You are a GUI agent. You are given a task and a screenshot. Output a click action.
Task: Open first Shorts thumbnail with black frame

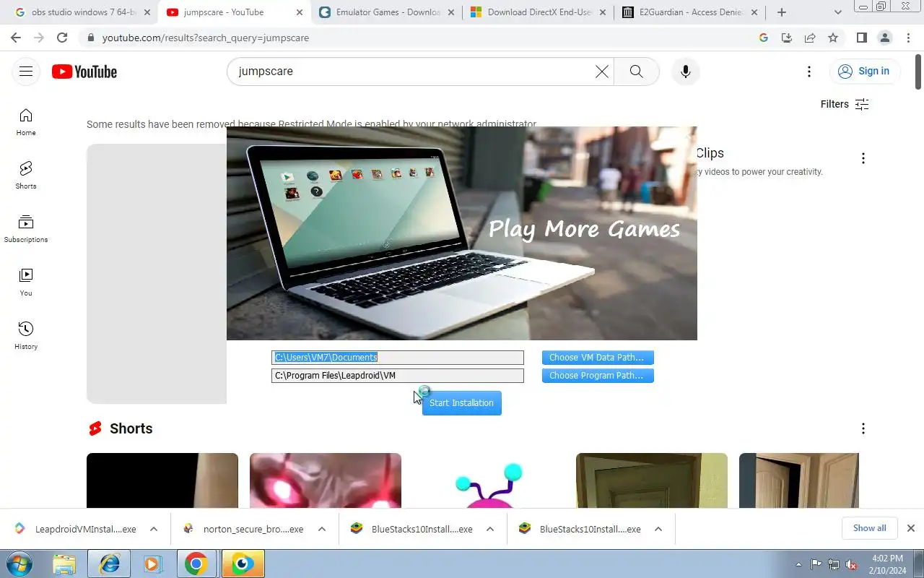coord(162,480)
